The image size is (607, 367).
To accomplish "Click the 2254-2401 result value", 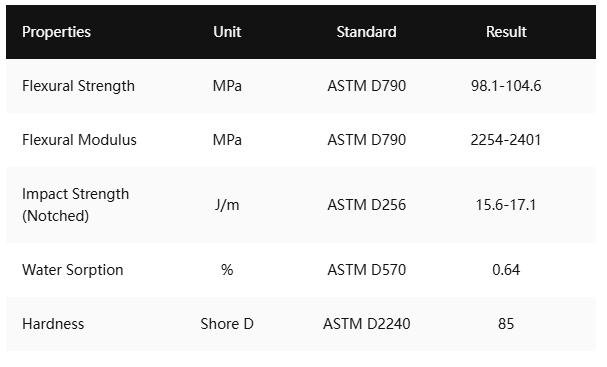I will pyautogui.click(x=506, y=140).
